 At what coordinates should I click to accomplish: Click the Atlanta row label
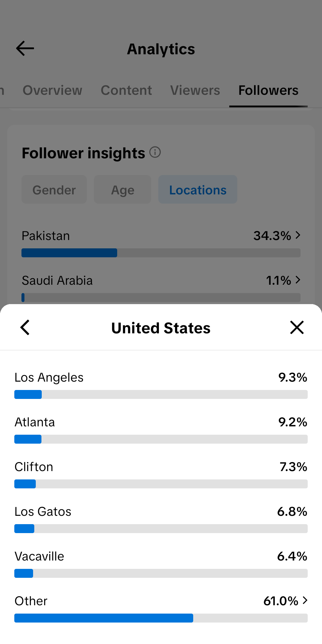tap(35, 422)
